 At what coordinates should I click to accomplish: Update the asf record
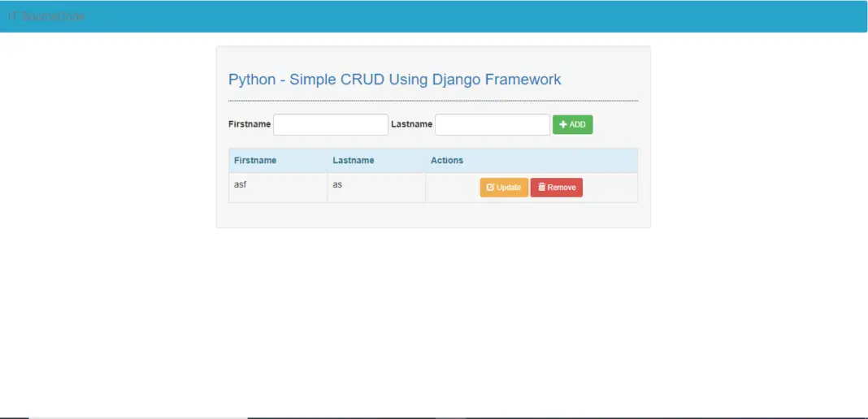[504, 188]
